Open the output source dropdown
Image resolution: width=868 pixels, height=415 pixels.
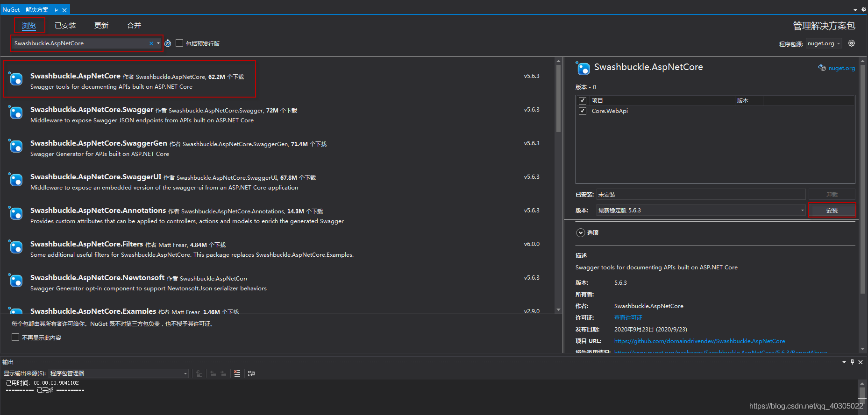coord(119,373)
